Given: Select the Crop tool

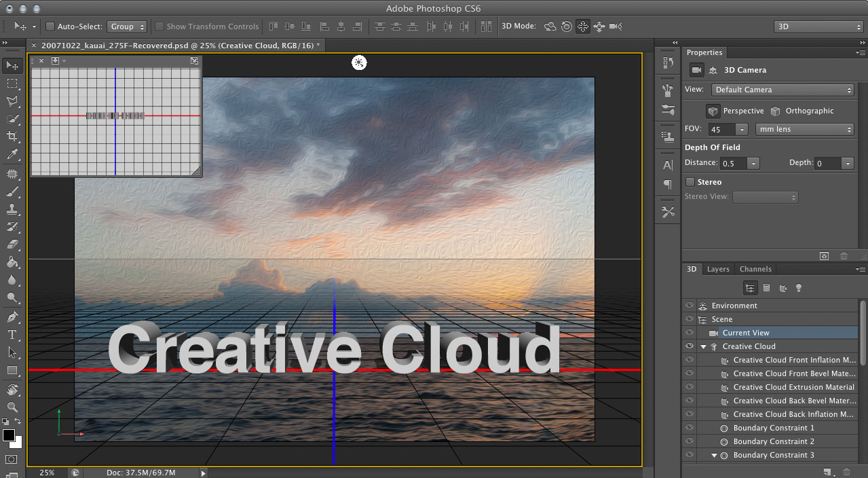Looking at the screenshot, I should [x=12, y=136].
